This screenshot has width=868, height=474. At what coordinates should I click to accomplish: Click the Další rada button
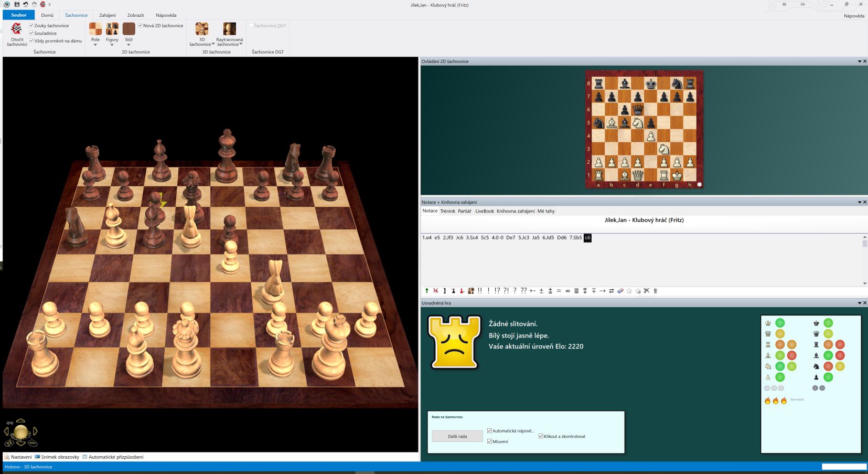point(457,436)
